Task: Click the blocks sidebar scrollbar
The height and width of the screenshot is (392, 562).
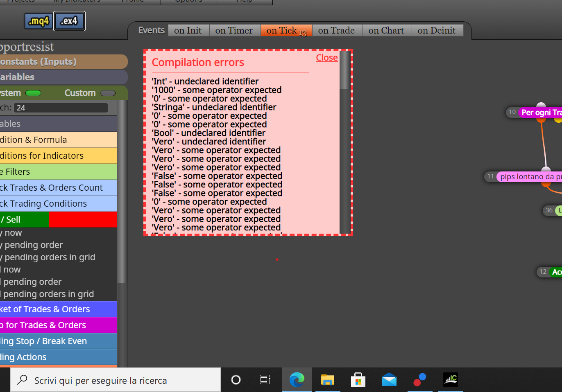Action: tap(122, 191)
